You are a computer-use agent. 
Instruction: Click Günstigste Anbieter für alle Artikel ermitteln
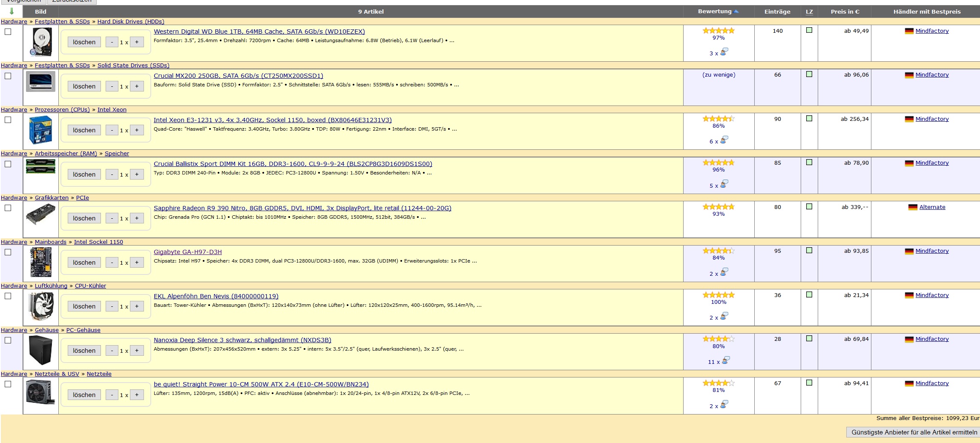[914, 432]
